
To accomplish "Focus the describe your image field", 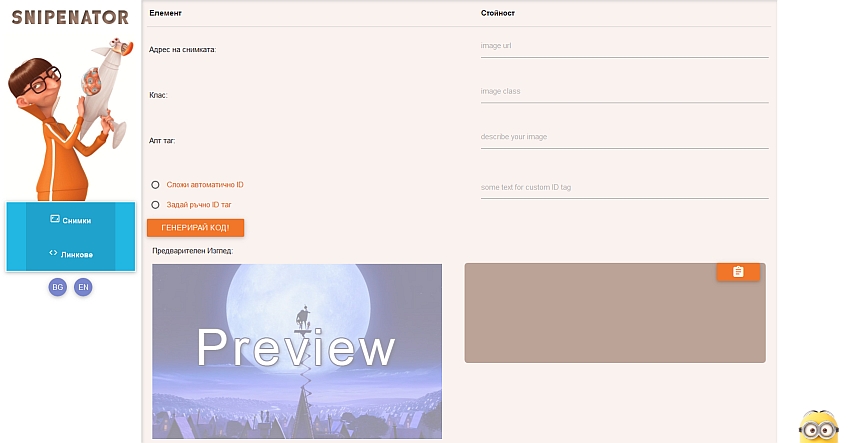I will (624, 137).
